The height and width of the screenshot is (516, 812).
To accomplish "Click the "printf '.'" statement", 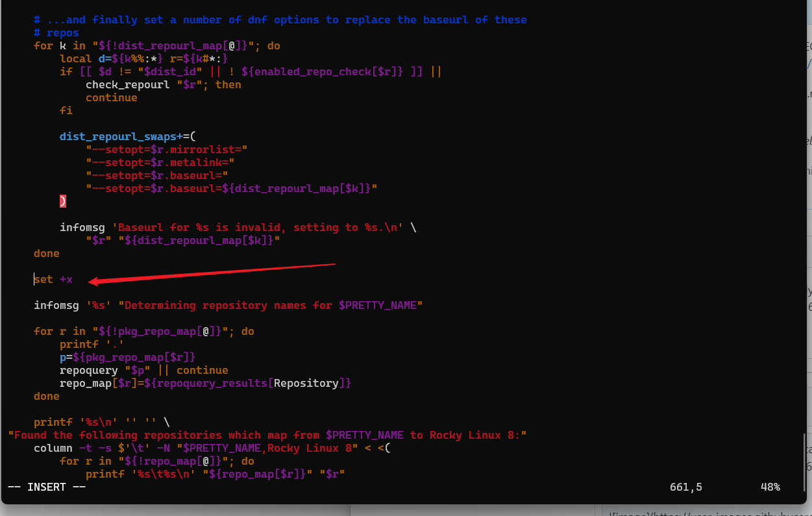I will 87,344.
